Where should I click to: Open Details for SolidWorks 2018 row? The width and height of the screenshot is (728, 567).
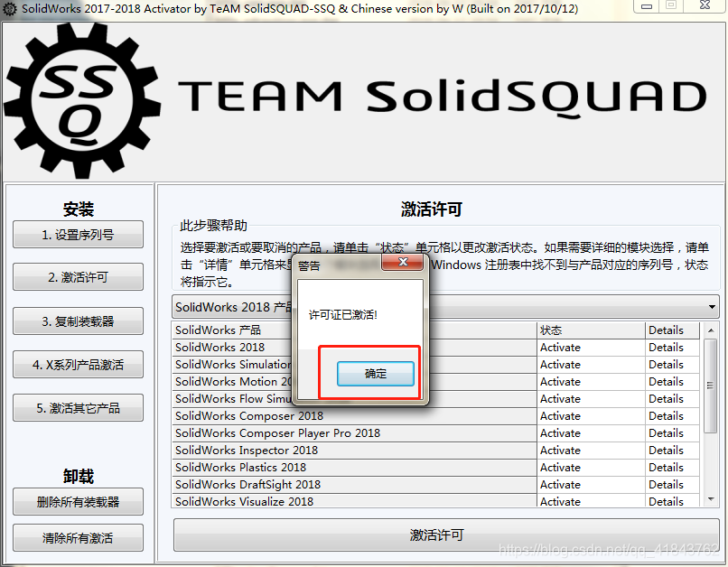(x=672, y=348)
